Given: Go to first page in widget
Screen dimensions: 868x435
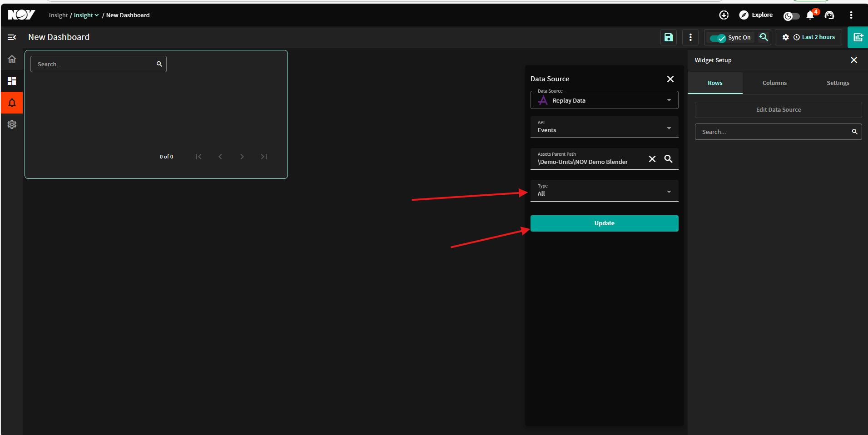Looking at the screenshot, I should tap(198, 157).
